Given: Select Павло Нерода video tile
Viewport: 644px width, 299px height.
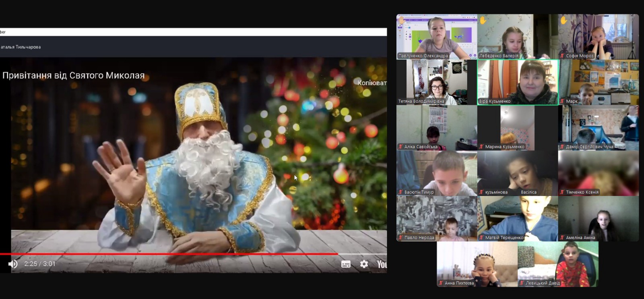Looking at the screenshot, I should 437,219.
